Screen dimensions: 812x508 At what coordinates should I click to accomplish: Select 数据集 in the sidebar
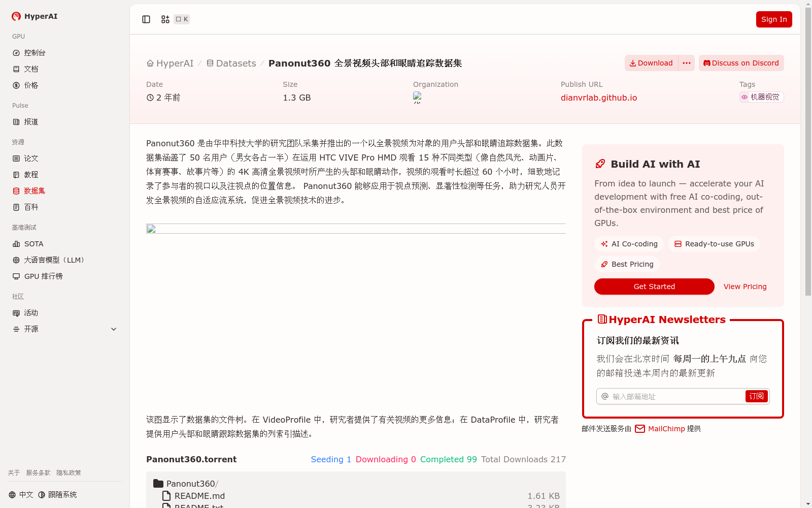(x=65, y=191)
